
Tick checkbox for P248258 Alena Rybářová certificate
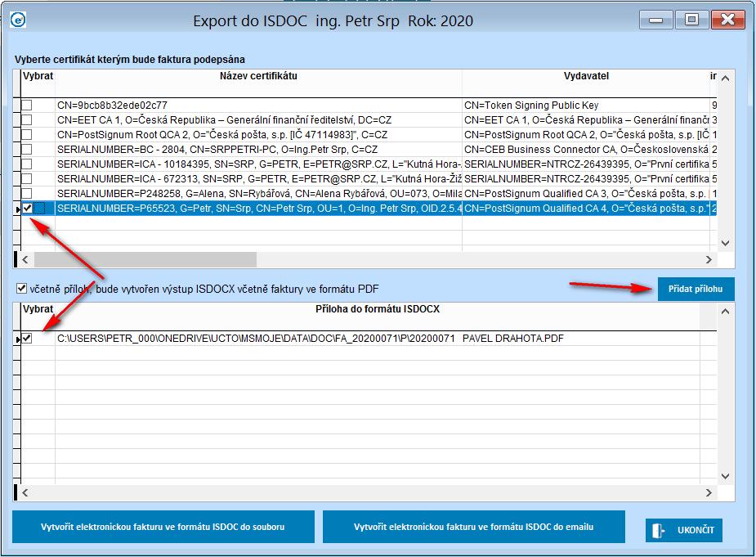(x=27, y=193)
